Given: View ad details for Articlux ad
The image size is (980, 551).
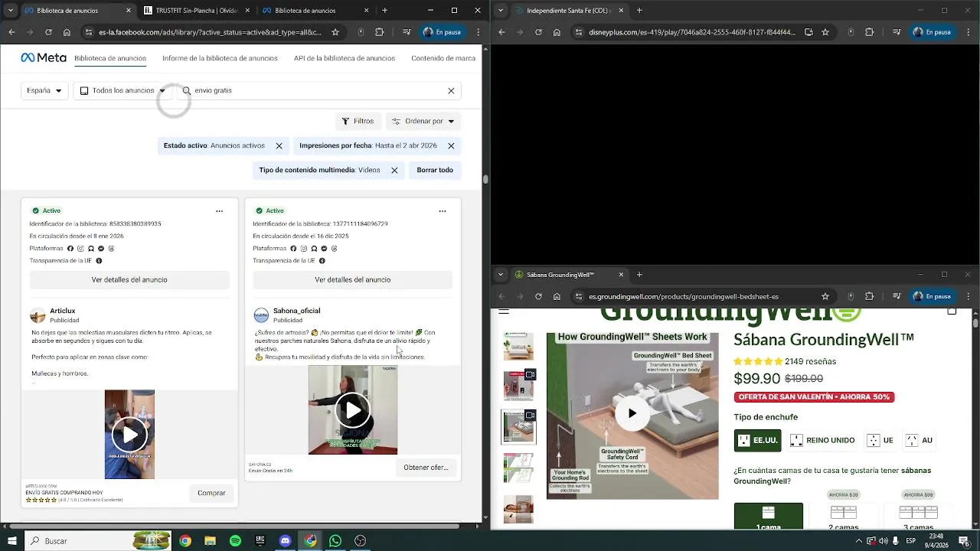Looking at the screenshot, I should pyautogui.click(x=129, y=280).
